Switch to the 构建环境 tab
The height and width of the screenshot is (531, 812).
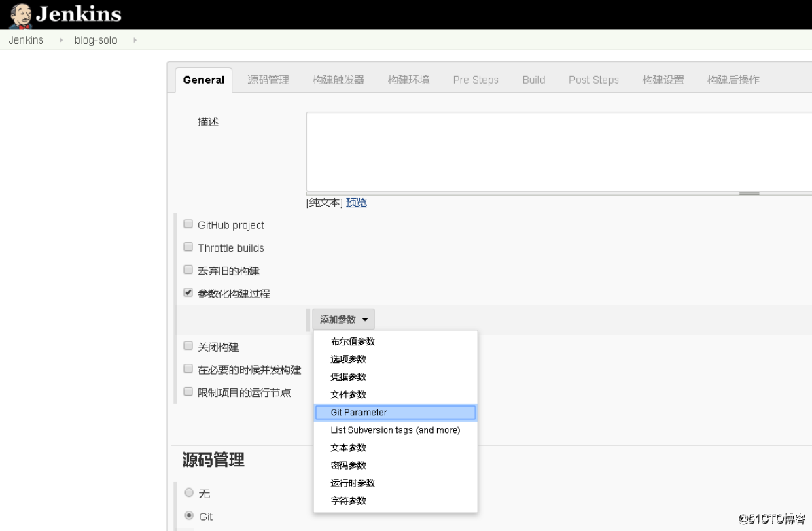pyautogui.click(x=408, y=80)
